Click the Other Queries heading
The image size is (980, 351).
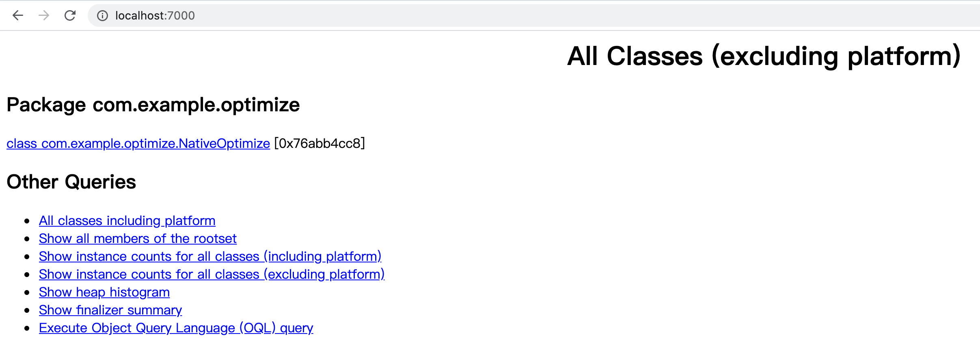pyautogui.click(x=71, y=182)
